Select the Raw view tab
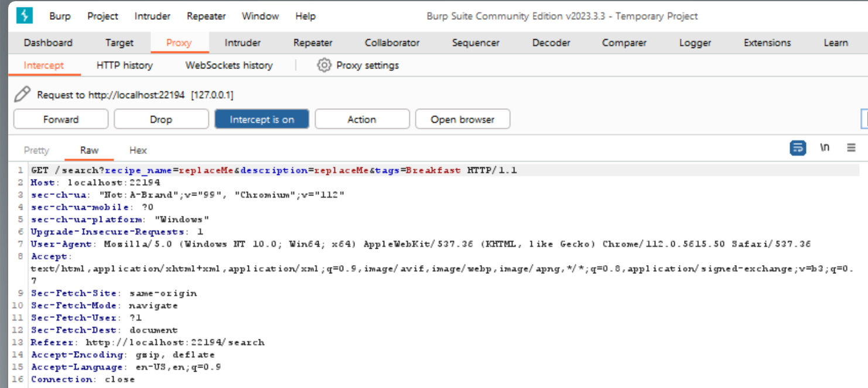Screen dimensions: 868x388 [89, 150]
